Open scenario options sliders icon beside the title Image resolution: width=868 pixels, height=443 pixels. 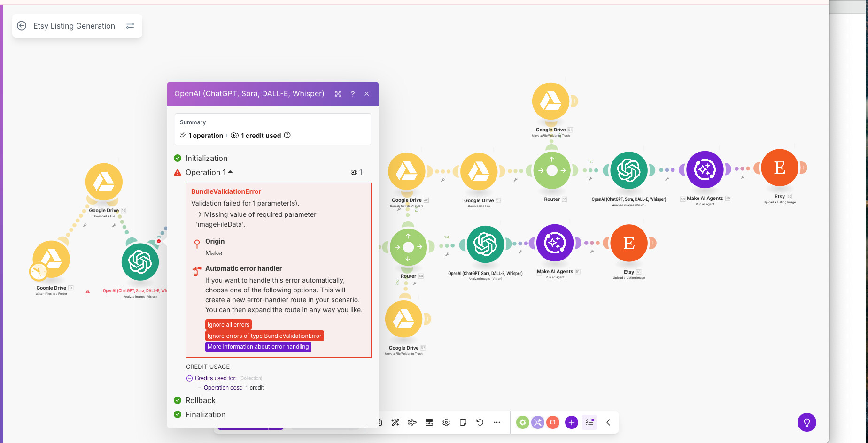(x=130, y=26)
